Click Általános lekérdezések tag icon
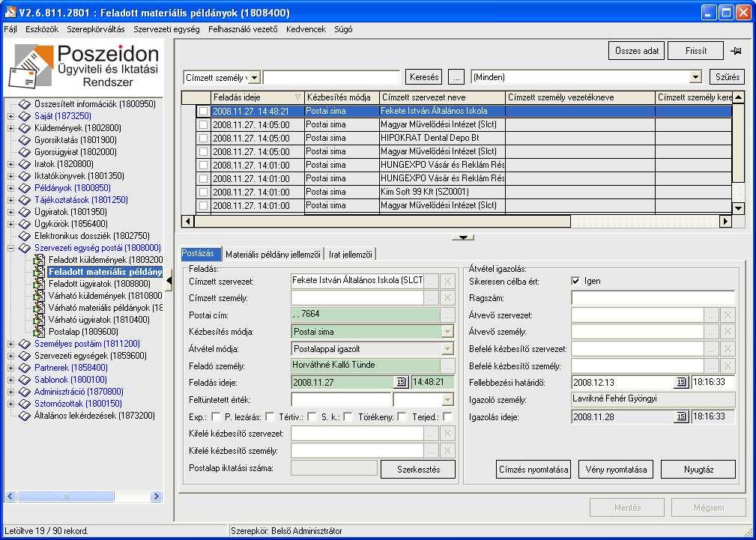The height and width of the screenshot is (540, 756). 25,416
